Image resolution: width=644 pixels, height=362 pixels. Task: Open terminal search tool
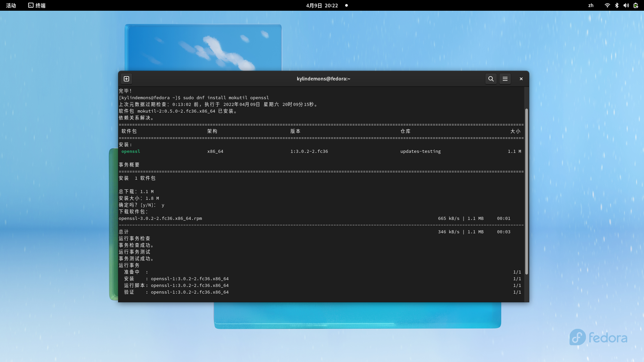click(491, 79)
